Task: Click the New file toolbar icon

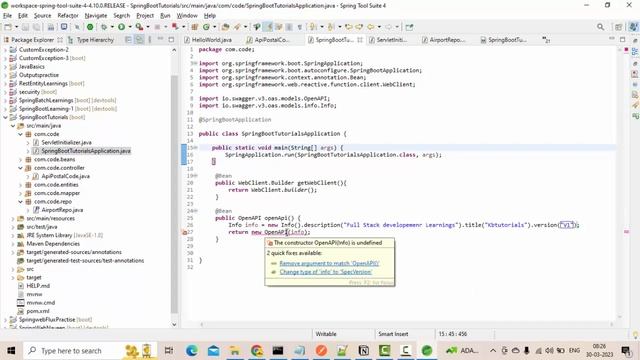Action: (8, 27)
